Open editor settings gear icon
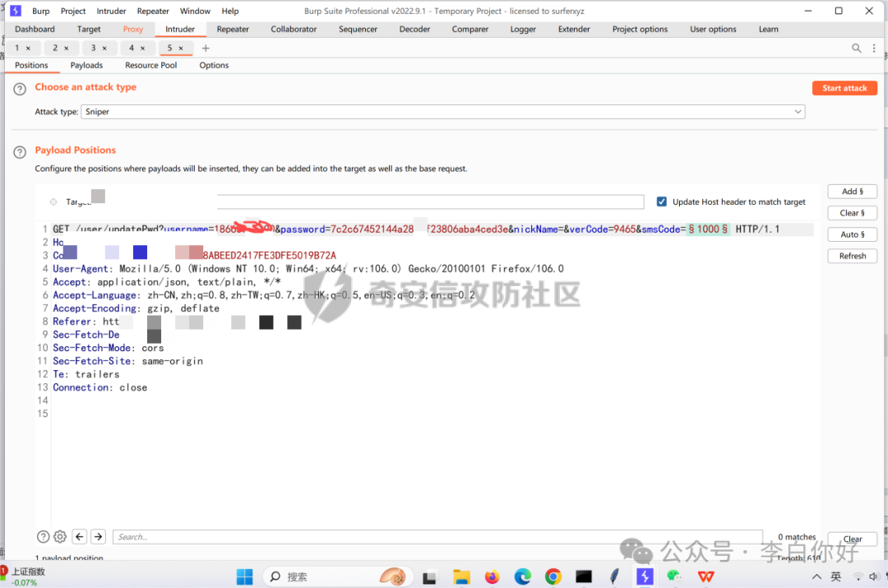 (x=60, y=536)
